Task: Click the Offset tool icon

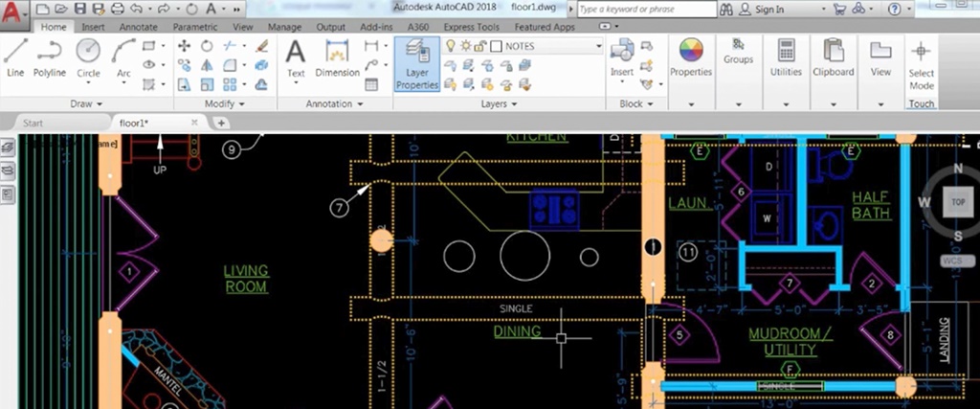Action: tap(262, 84)
